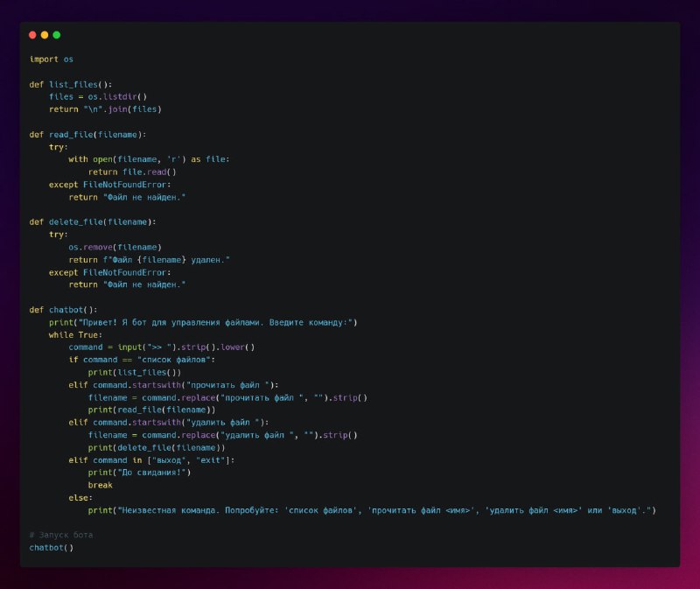Click the 'print("До свидания!")' line
This screenshot has width=700, height=589.
[139, 473]
